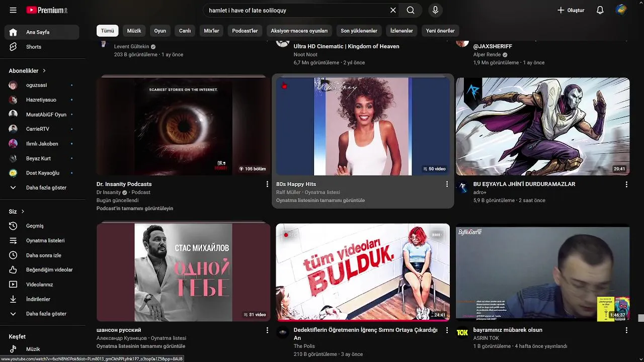The image size is (644, 362).
Task: Open Oynatma listeleri playlists
Action: pyautogui.click(x=42, y=241)
